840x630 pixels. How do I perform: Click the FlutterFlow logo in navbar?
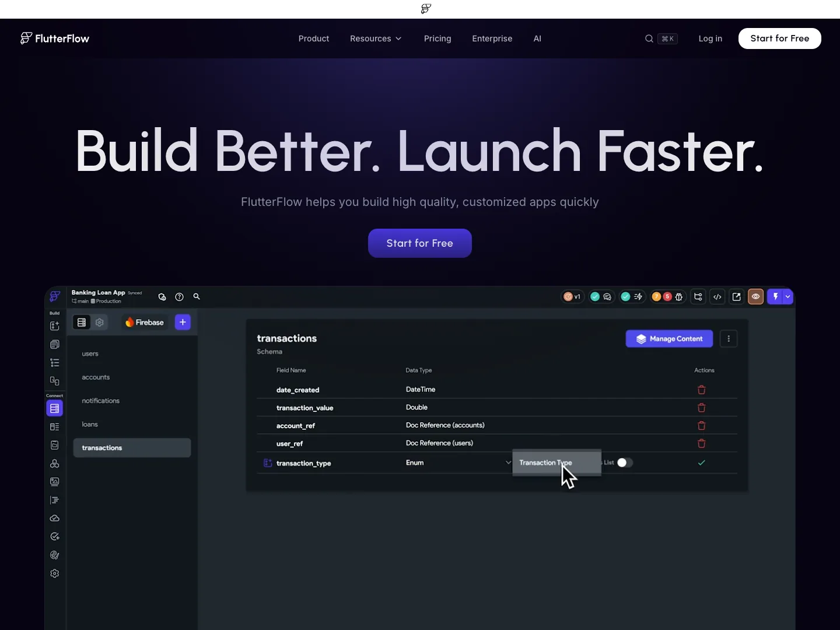tap(55, 38)
